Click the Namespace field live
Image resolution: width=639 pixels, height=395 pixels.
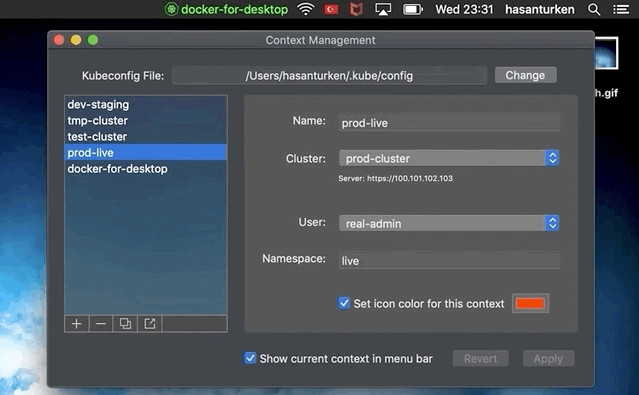coord(449,260)
